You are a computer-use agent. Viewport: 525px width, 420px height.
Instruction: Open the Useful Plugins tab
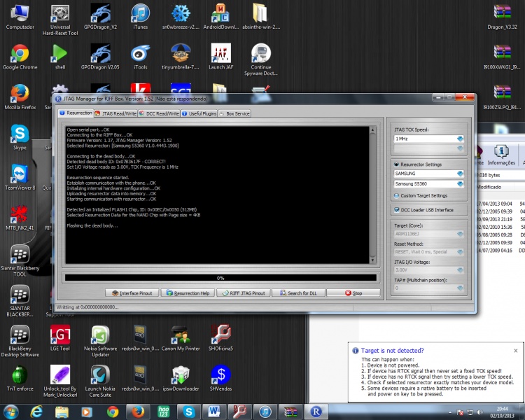[x=199, y=113]
